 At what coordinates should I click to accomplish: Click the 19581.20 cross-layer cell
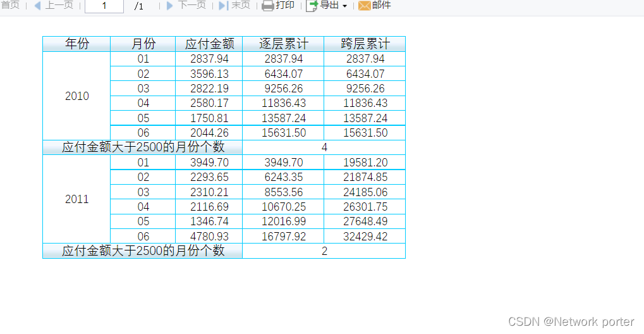365,163
